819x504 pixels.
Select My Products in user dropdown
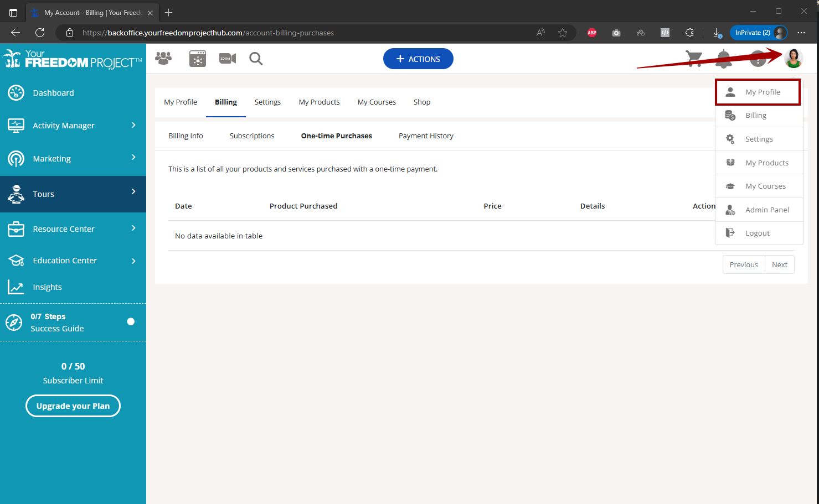(x=759, y=163)
